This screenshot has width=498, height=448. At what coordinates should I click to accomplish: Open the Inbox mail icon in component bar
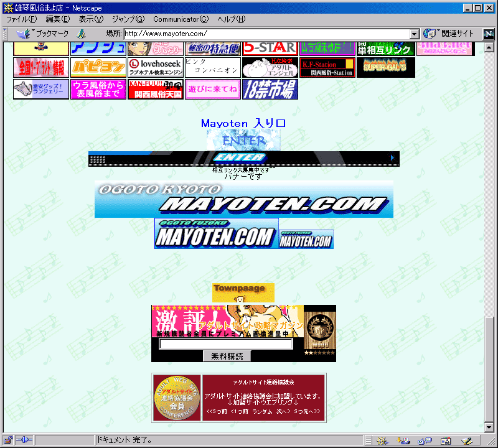click(403, 441)
